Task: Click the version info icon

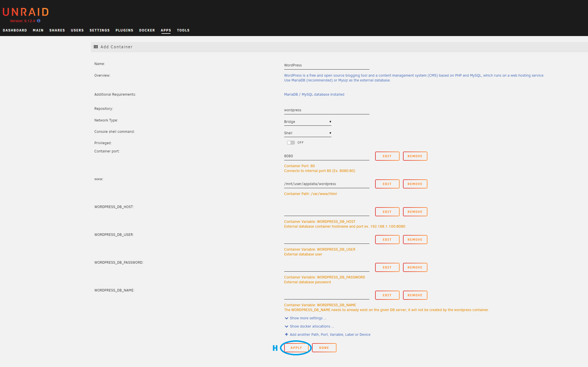Action: coord(39,21)
